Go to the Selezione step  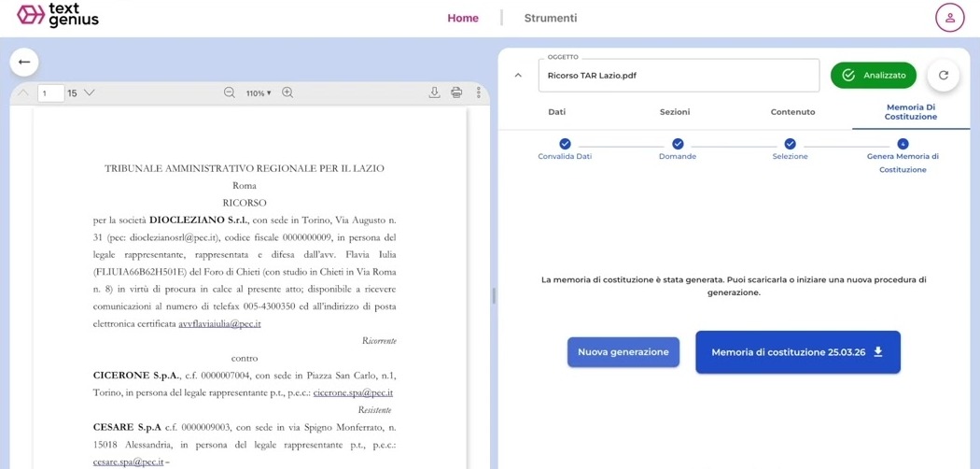[x=790, y=150]
